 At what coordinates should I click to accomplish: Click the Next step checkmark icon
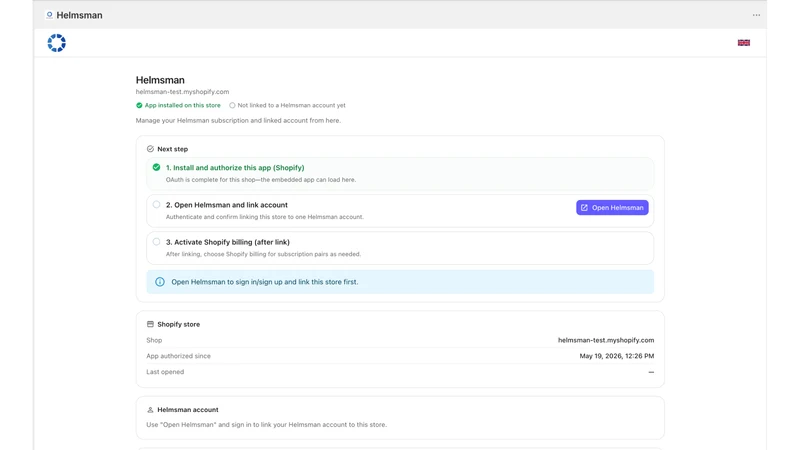pyautogui.click(x=150, y=149)
